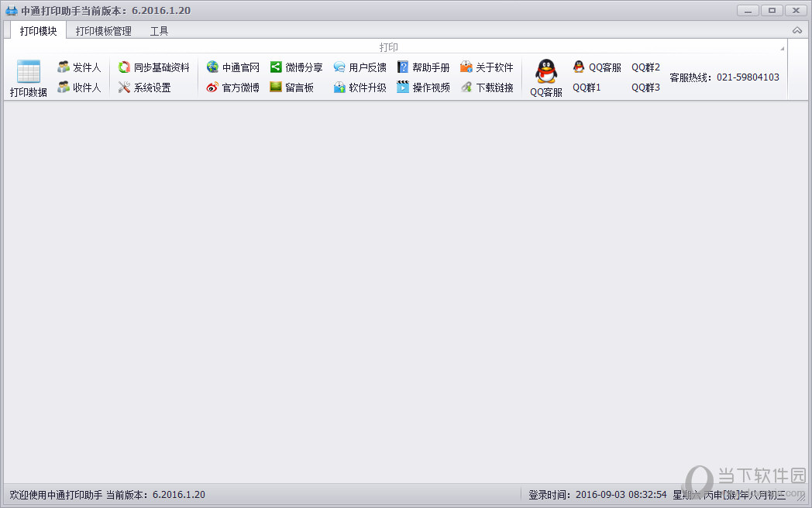Image resolution: width=812 pixels, height=508 pixels.
Task: Play 操作视频 clapperboard icon
Action: pos(403,87)
